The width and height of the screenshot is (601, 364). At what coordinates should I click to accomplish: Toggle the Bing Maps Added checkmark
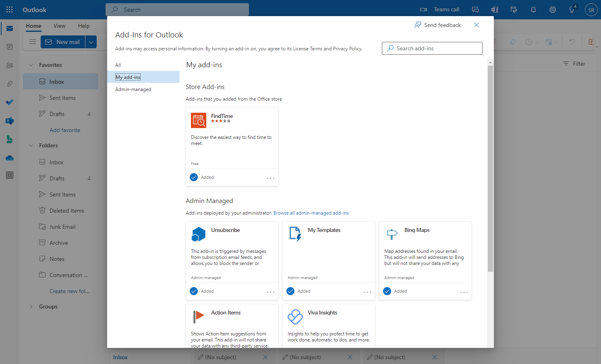point(387,291)
